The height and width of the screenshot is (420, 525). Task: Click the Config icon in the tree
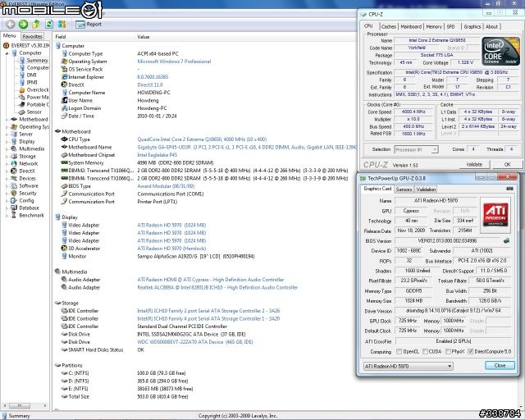click(14, 200)
